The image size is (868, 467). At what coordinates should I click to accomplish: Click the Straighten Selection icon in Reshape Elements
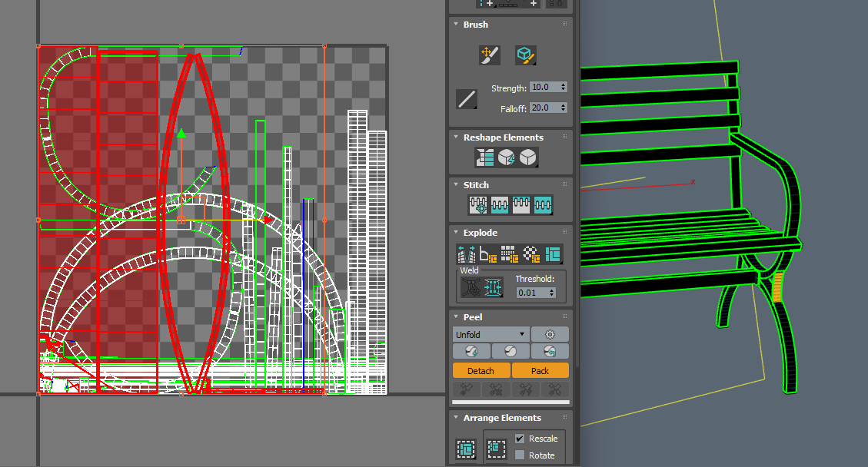coord(485,158)
